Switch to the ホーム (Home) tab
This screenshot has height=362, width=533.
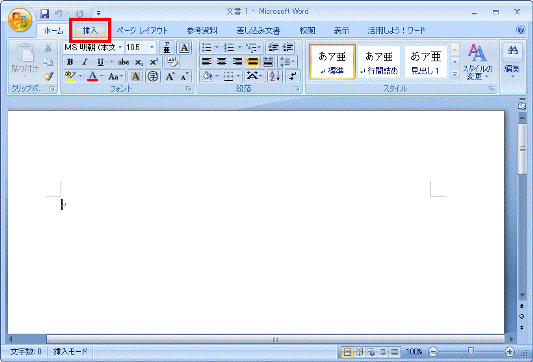[53, 31]
